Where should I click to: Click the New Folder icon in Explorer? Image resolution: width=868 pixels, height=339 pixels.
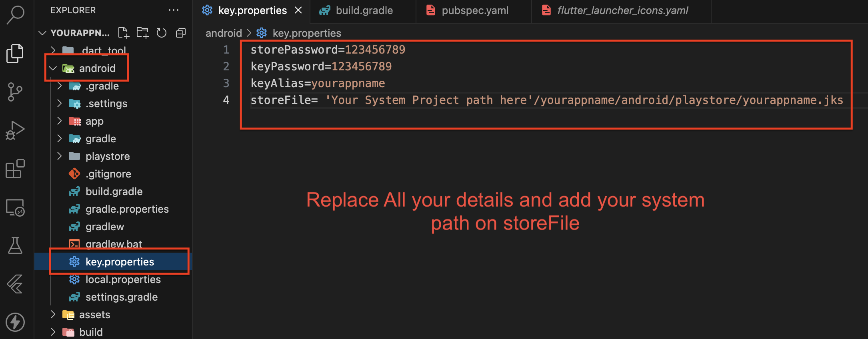(x=142, y=33)
